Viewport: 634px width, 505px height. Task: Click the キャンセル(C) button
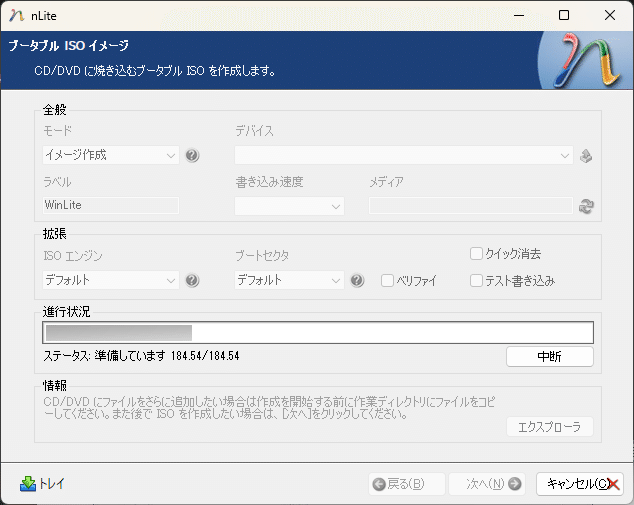579,484
